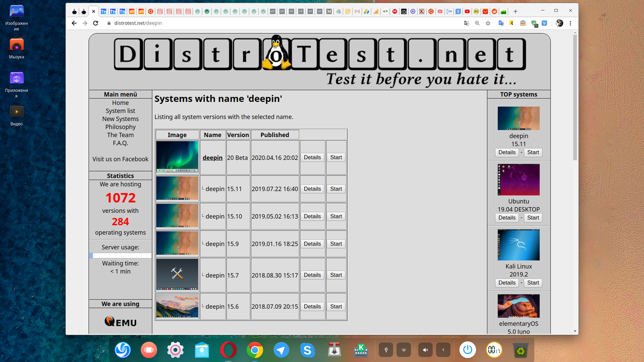Click translate page icon in address bar
This screenshot has width=644, height=362.
click(466, 23)
